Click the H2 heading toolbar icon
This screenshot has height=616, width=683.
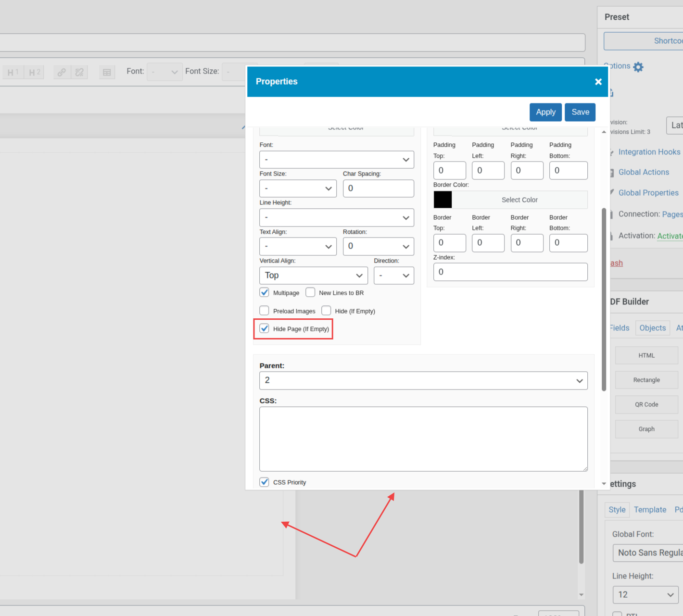[34, 73]
